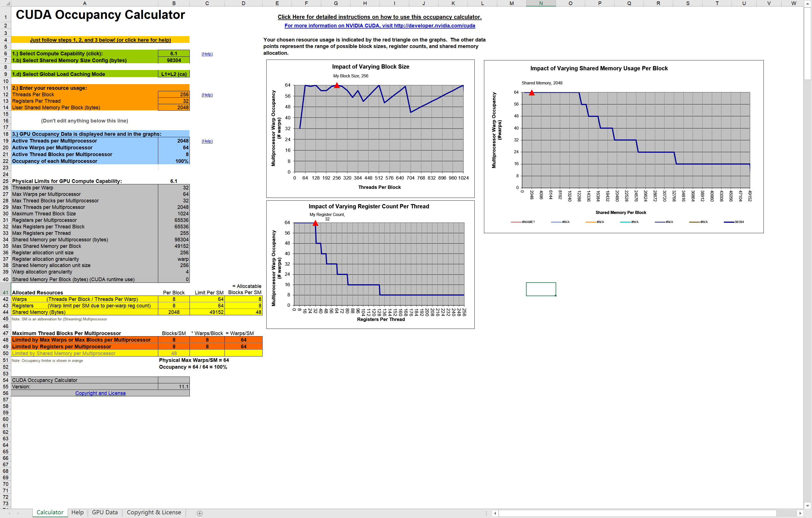Screen dimensions: 812x518
Task: Select CUDA Occupancy Calculator title cell
Action: [x=100, y=15]
